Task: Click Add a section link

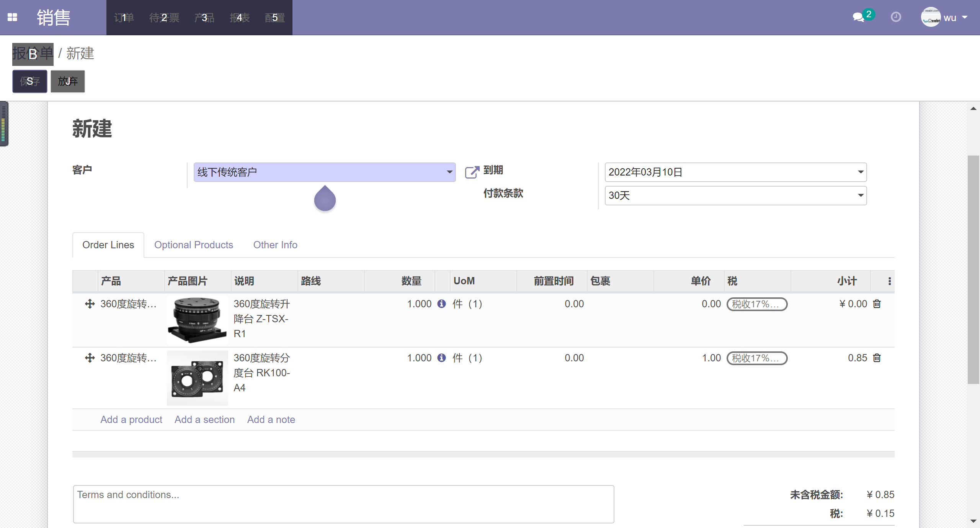Action: tap(204, 420)
